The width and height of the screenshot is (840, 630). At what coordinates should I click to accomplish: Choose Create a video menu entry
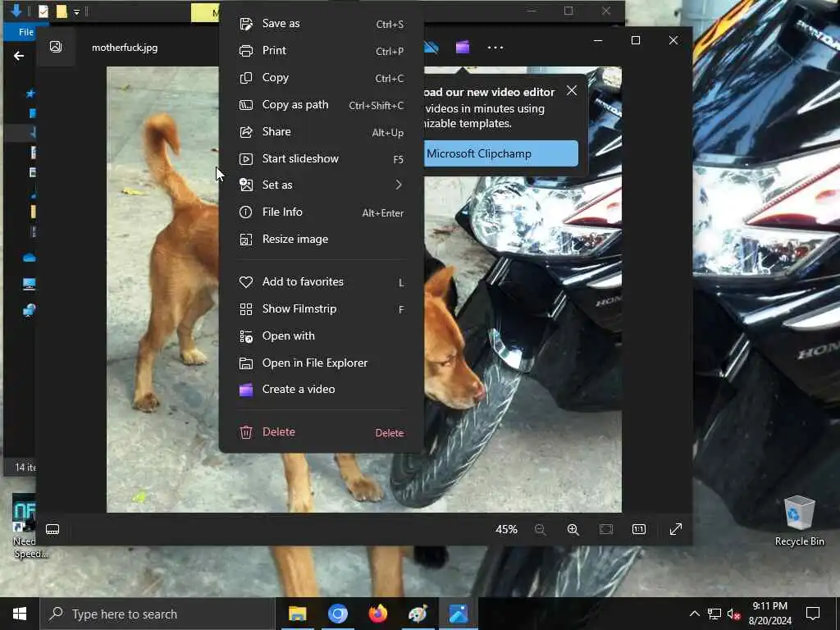pyautogui.click(x=322, y=390)
